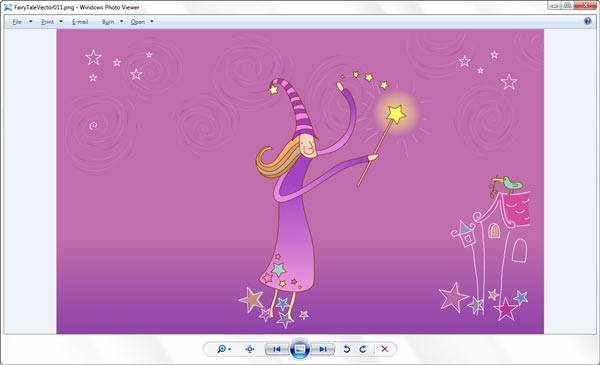Open the File menu
Image resolution: width=600 pixels, height=365 pixels.
pos(17,22)
